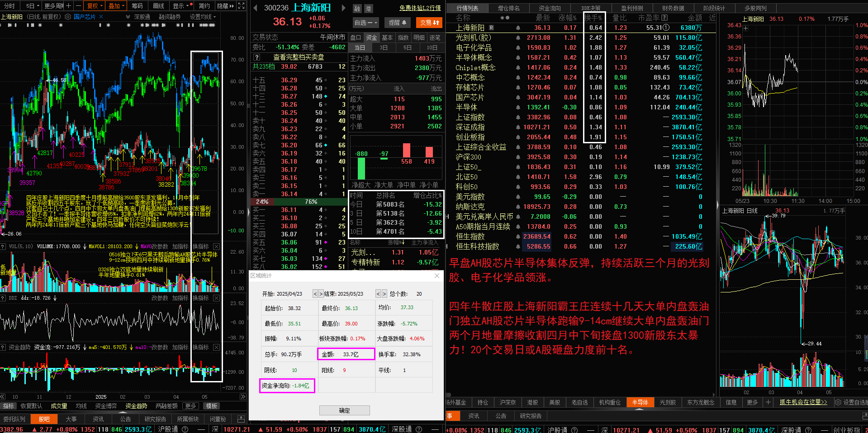This screenshot has height=433, width=868.
Task: Step start date forward with > button
Action: [321, 294]
